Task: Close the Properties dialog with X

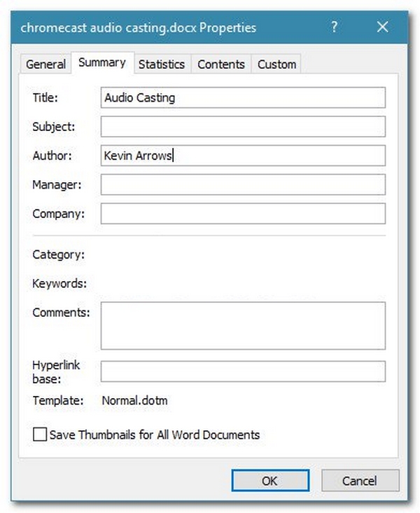Action: pyautogui.click(x=382, y=27)
